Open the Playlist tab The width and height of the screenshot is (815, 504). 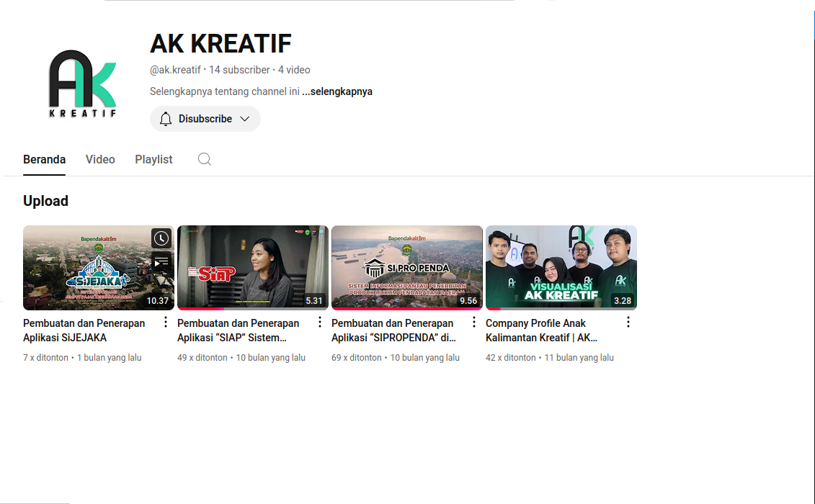pos(153,159)
